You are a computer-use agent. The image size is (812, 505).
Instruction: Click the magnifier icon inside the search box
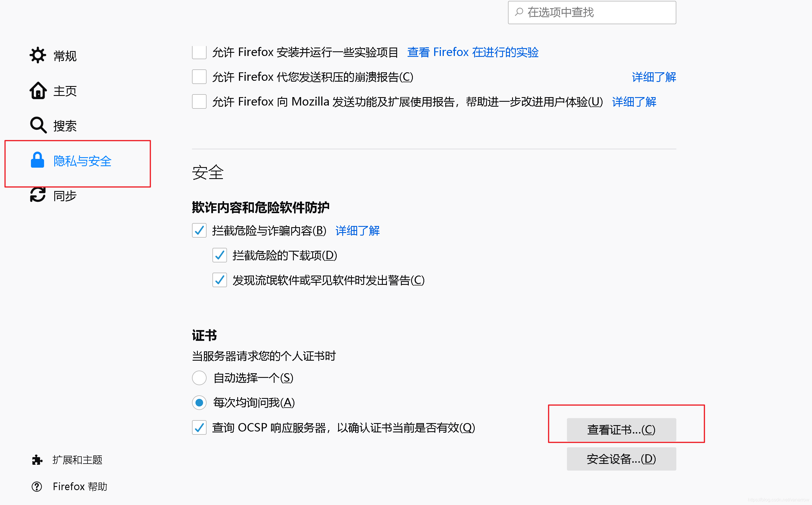tap(519, 12)
